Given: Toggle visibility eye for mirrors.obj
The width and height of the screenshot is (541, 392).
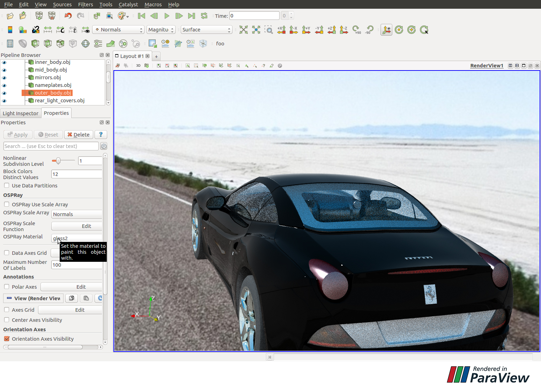Looking at the screenshot, I should point(4,77).
